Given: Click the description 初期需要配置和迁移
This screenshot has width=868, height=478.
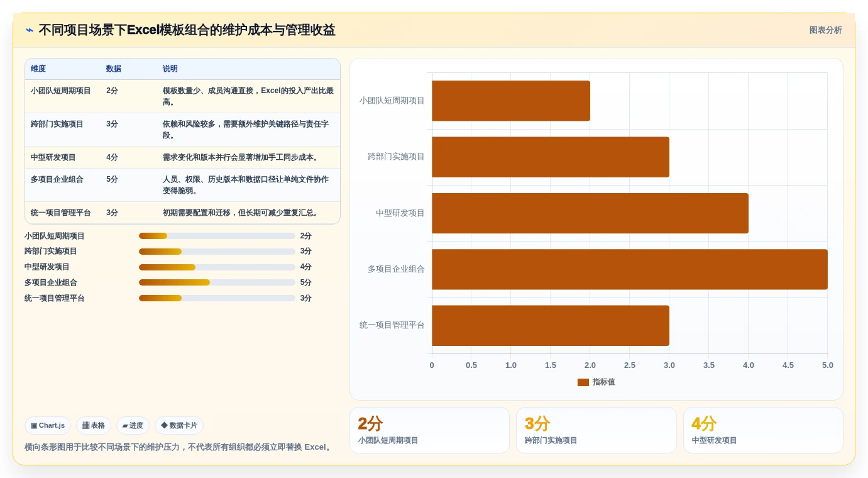Looking at the screenshot, I should pos(241,213).
